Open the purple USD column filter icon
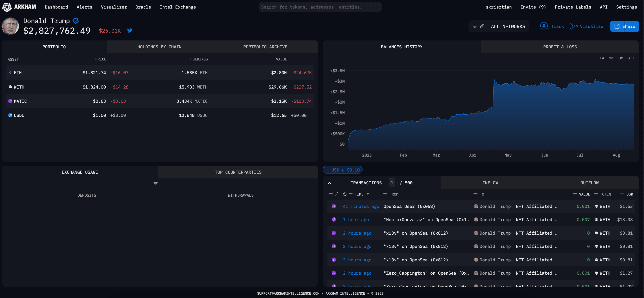The image size is (644, 298). (622, 194)
